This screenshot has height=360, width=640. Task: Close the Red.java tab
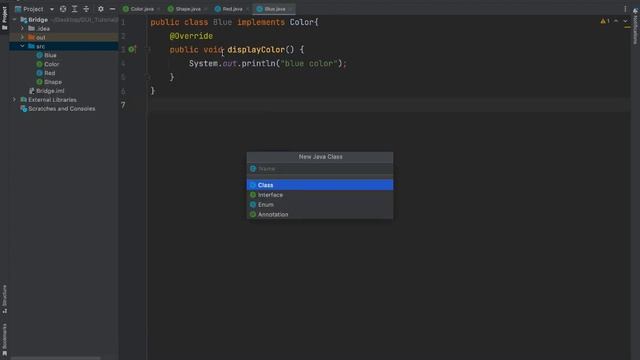pyautogui.click(x=247, y=9)
